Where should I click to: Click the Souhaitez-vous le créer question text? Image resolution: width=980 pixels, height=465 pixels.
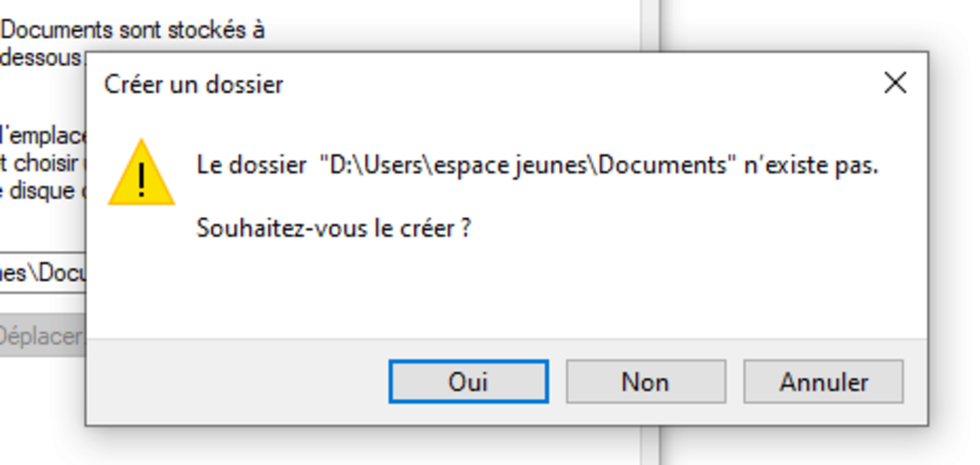pos(334,228)
